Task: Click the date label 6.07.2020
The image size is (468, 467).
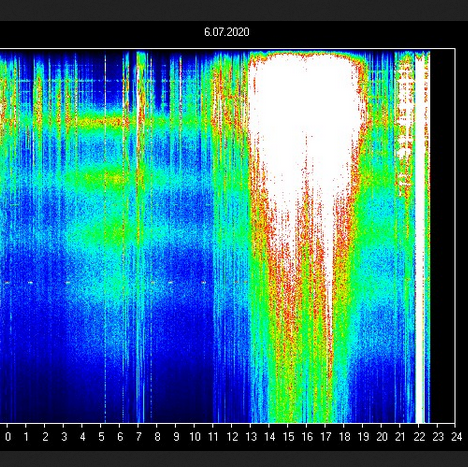Action: click(227, 32)
